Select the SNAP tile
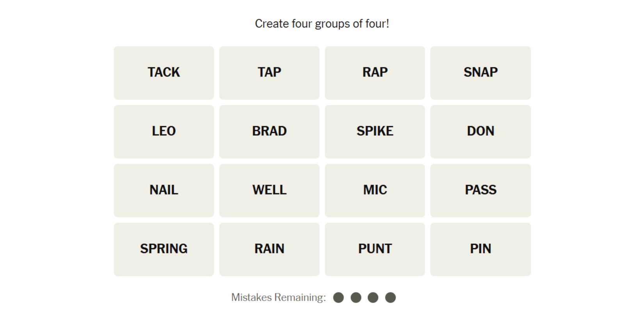 (x=480, y=73)
